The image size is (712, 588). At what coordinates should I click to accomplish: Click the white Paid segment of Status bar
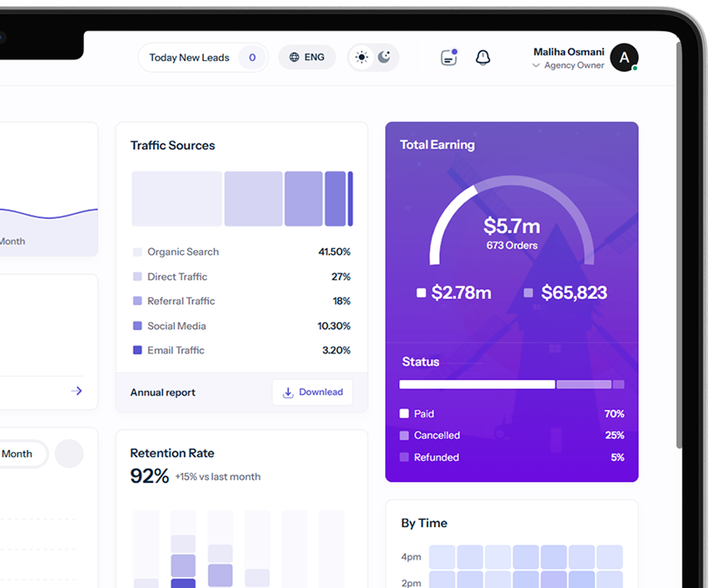[x=477, y=385]
